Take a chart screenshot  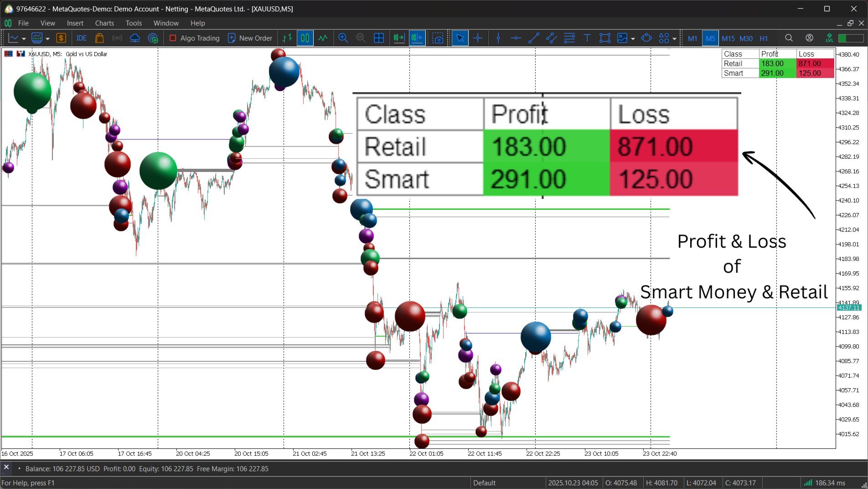[x=438, y=38]
